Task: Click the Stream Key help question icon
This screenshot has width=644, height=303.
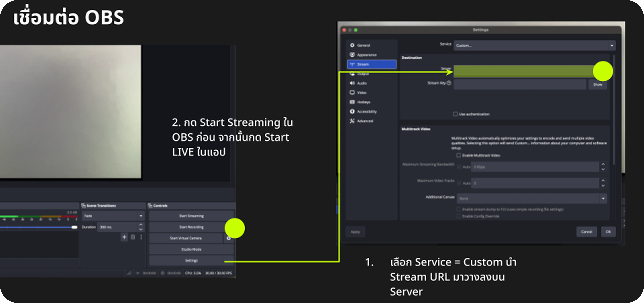Action: [449, 83]
